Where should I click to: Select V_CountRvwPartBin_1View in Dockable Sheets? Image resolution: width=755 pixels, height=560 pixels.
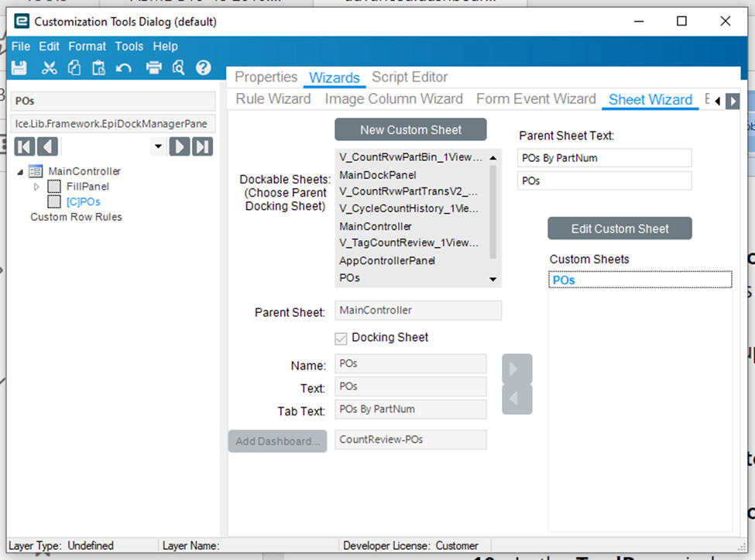tap(410, 157)
